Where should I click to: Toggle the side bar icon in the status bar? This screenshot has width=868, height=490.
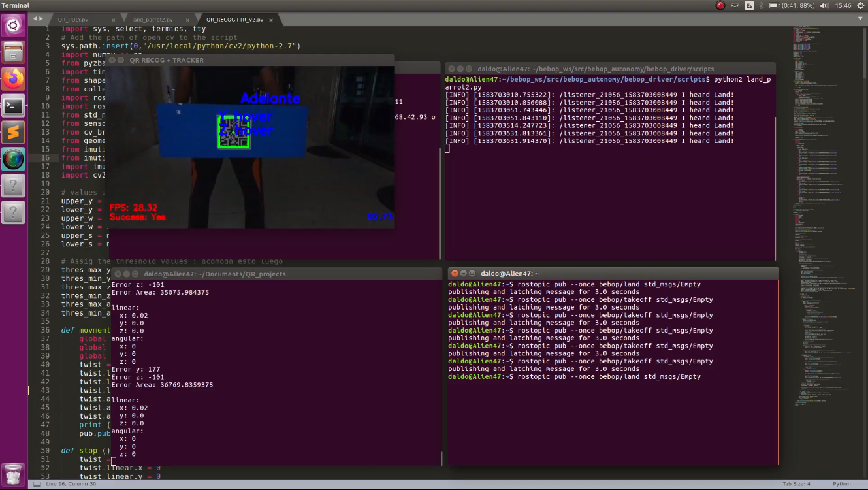(36, 484)
